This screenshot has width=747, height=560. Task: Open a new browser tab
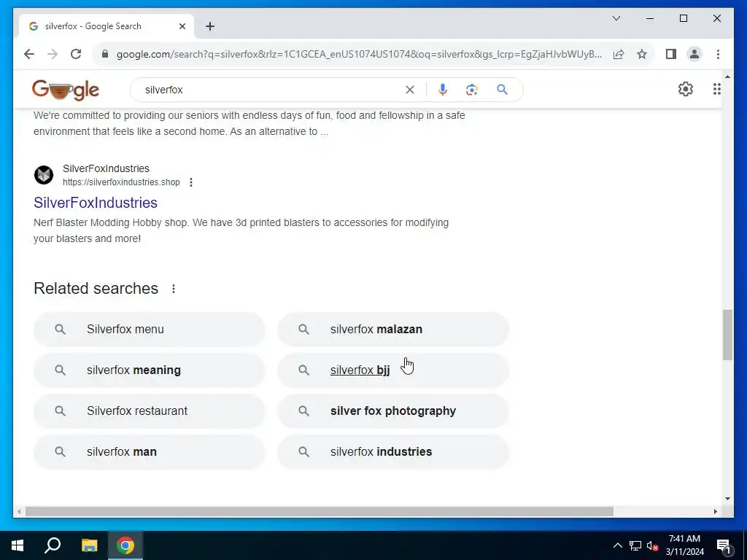click(210, 26)
